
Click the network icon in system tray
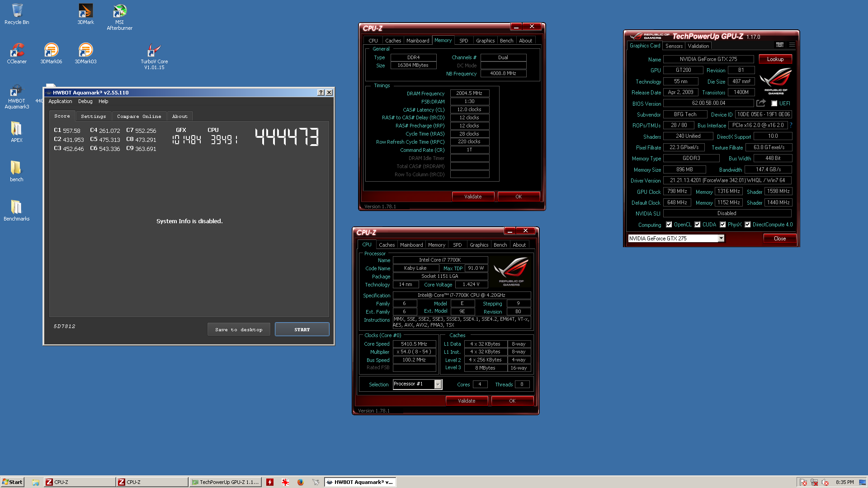tap(814, 482)
